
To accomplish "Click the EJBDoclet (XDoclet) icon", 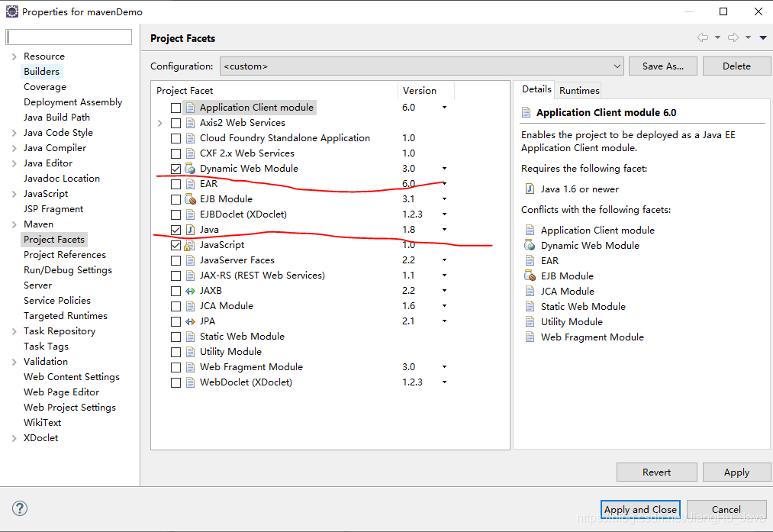I will tap(190, 214).
